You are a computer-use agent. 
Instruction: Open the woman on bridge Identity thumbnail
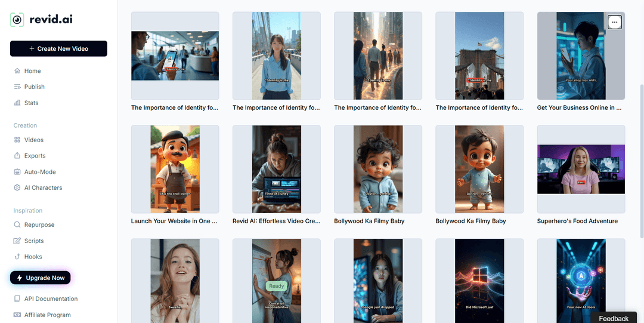pos(277,56)
